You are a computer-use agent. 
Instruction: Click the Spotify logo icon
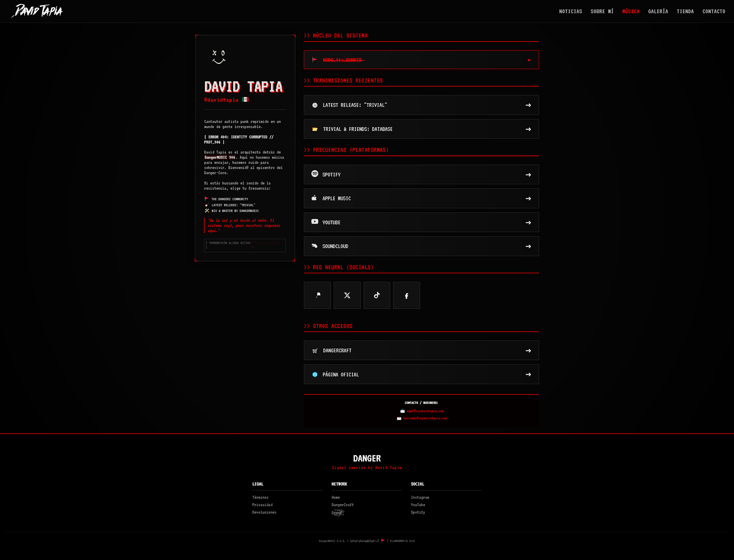(x=315, y=174)
